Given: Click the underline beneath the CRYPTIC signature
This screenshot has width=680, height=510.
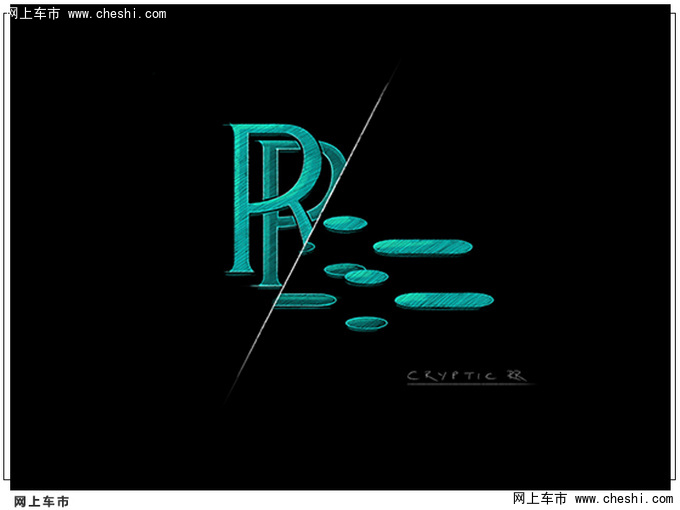Looking at the screenshot, I should coord(470,385).
